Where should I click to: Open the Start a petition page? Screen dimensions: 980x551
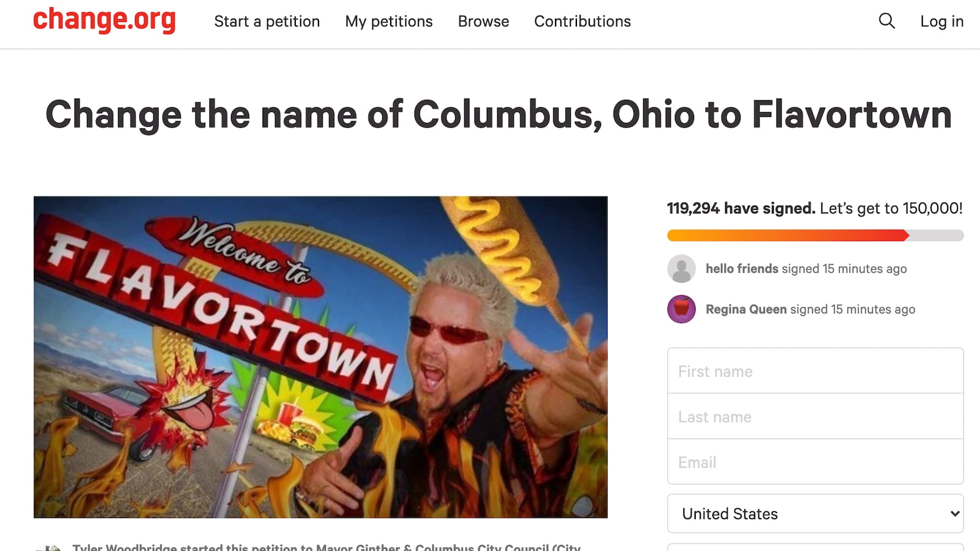(266, 21)
